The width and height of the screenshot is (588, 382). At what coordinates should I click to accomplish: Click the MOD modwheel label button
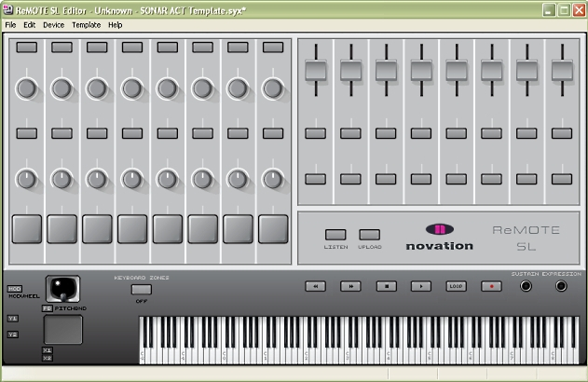click(x=13, y=289)
